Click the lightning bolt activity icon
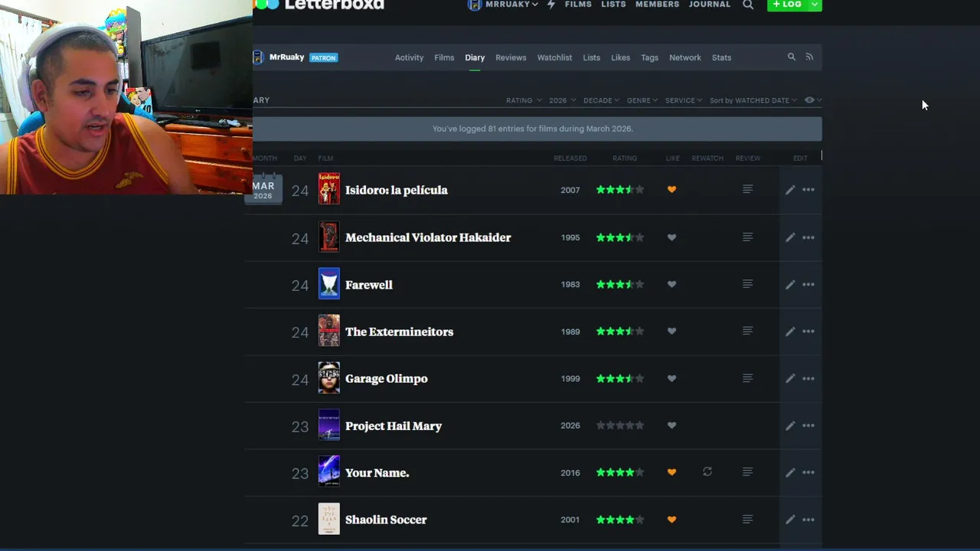 [551, 5]
